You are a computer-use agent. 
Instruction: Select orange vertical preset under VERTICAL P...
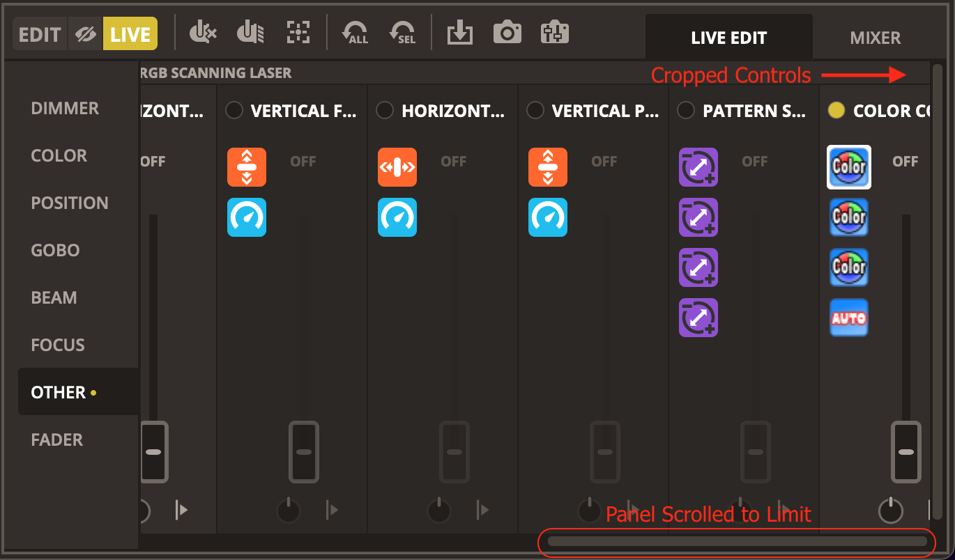pyautogui.click(x=548, y=167)
